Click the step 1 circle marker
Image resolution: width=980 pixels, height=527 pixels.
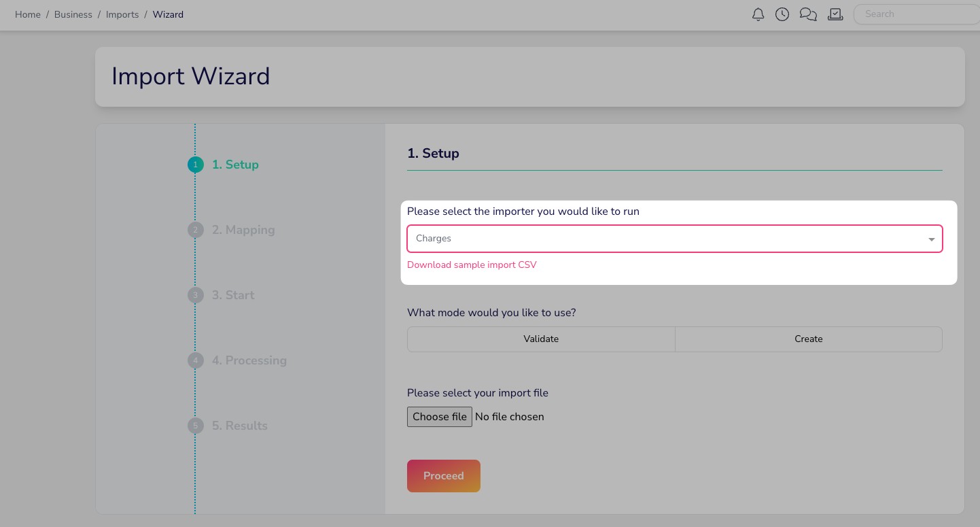[x=195, y=165]
